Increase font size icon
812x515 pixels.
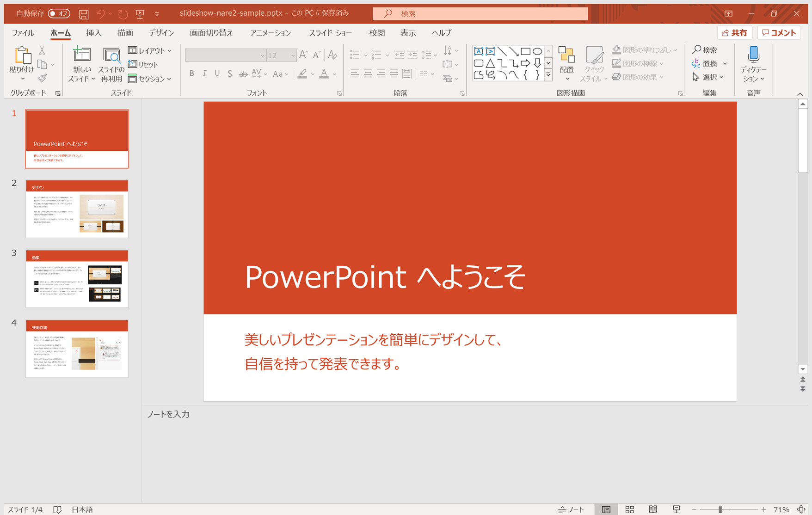pos(303,55)
